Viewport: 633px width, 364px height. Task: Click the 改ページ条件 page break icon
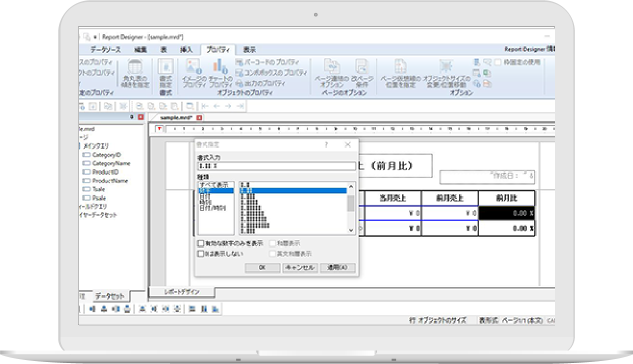click(361, 67)
